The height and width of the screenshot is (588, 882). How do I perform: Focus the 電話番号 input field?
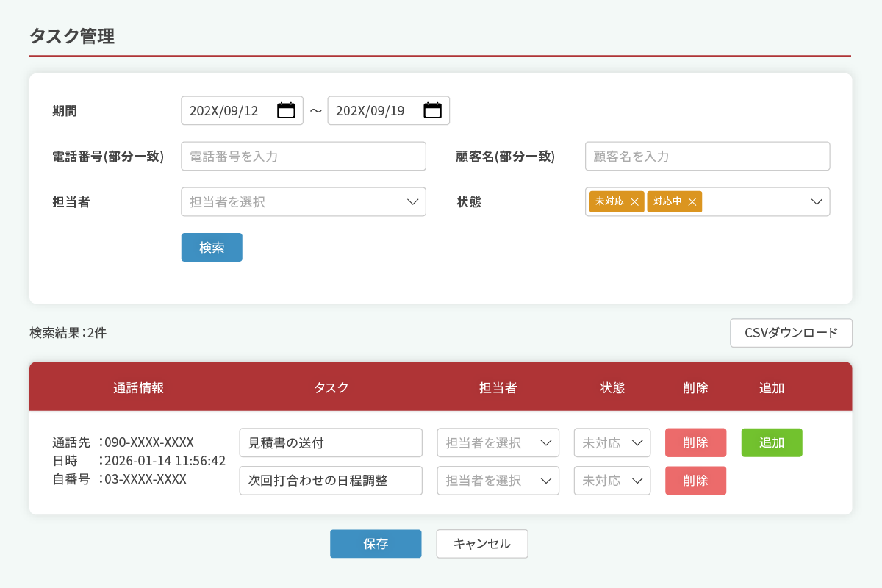[304, 157]
